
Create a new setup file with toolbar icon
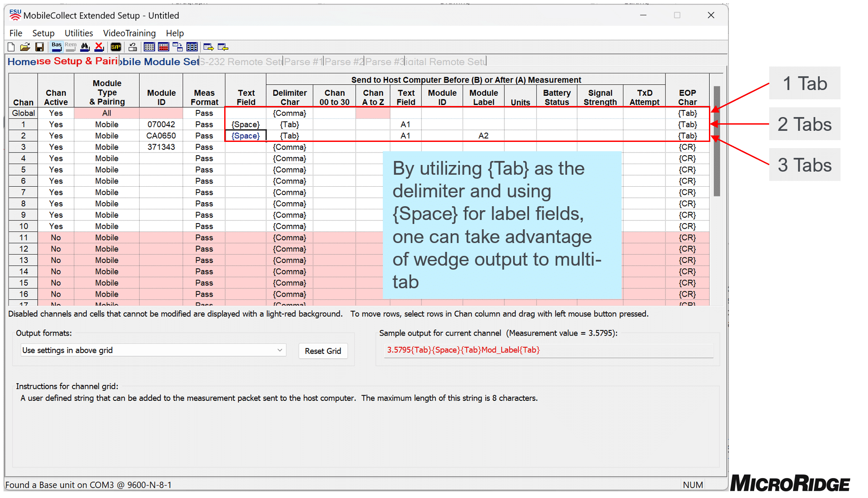(x=11, y=47)
